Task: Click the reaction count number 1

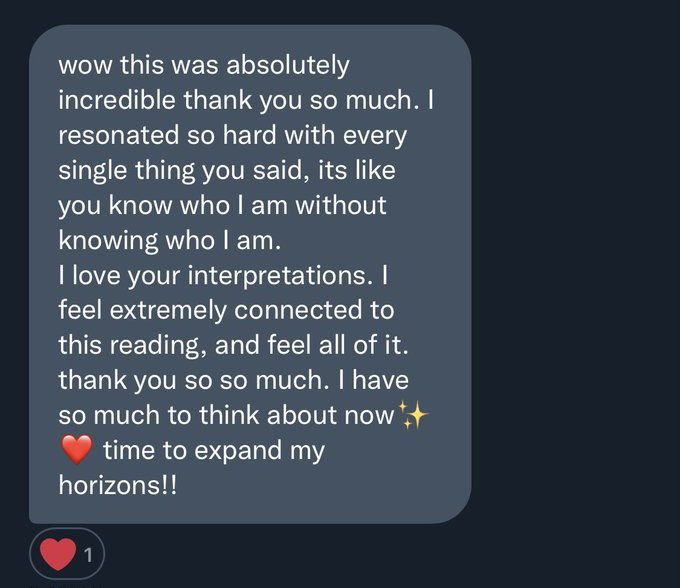Action: pyautogui.click(x=88, y=555)
